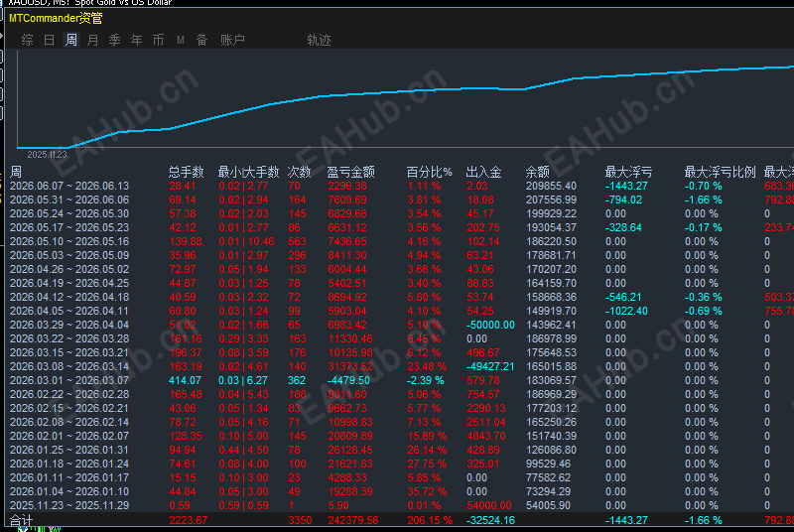Select week row 2026.01.11 ~ 2026.01.17

(400, 477)
